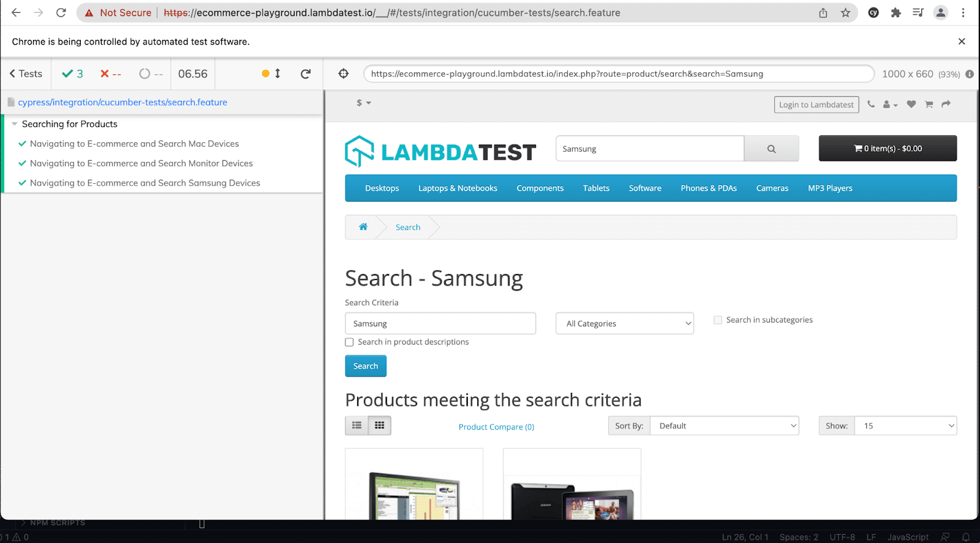The height and width of the screenshot is (543, 980).
Task: Click the checkout share arrow icon
Action: tap(946, 104)
